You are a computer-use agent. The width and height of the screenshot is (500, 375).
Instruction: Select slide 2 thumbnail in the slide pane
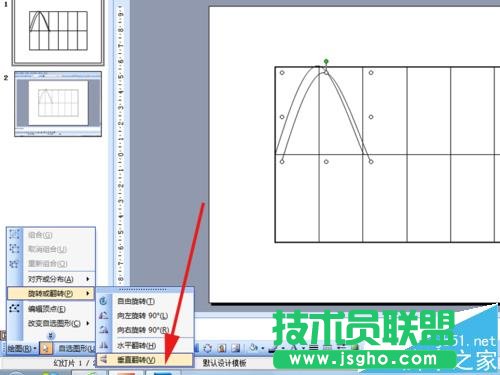click(x=58, y=104)
